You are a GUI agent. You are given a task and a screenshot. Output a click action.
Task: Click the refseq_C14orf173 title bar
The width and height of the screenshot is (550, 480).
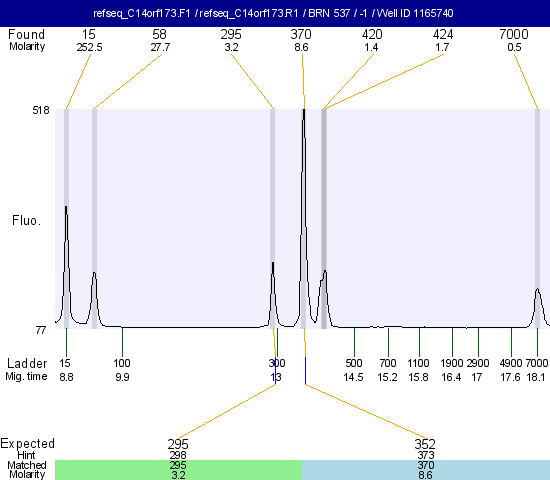click(x=275, y=13)
